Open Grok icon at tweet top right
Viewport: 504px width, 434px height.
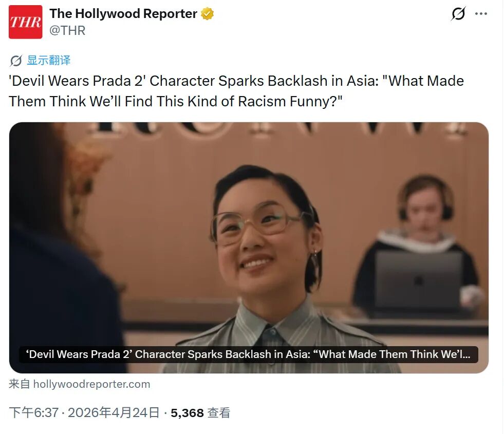(x=458, y=14)
